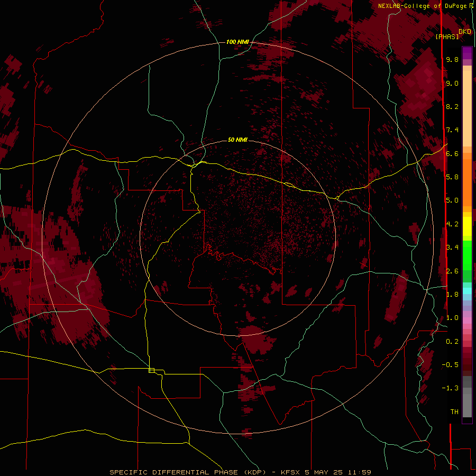Click the 3.4 scale value
The width and height of the screenshot is (476, 476).
pyautogui.click(x=452, y=247)
